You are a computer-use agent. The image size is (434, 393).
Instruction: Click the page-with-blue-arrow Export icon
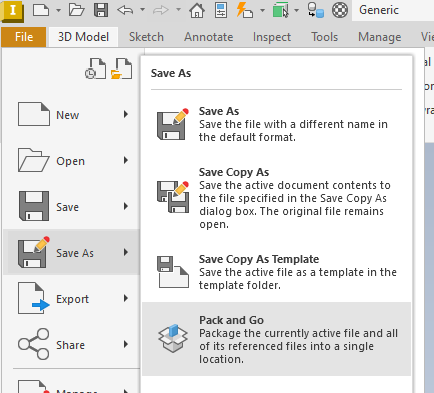[34, 298]
